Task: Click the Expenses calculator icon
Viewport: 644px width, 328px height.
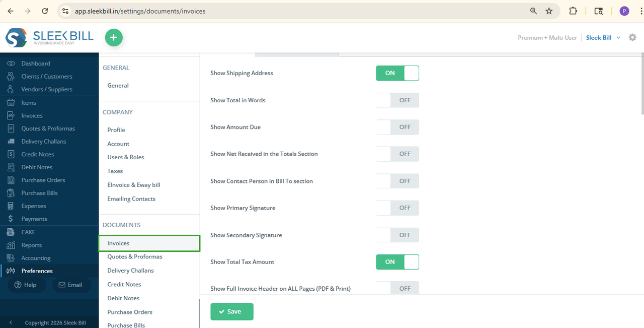Action: click(11, 206)
